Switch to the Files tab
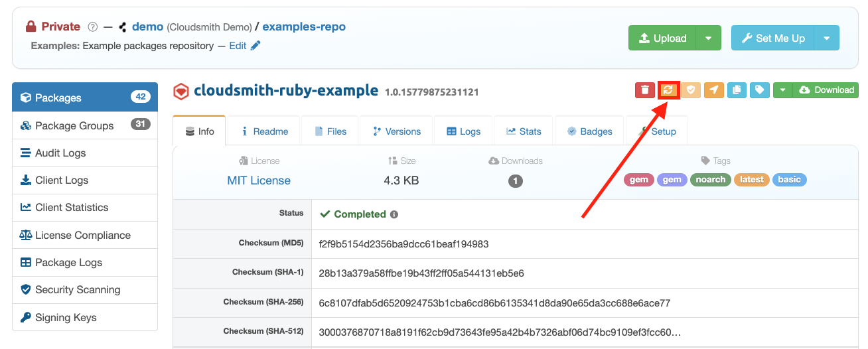Screen dimensions: 868x349 330,131
